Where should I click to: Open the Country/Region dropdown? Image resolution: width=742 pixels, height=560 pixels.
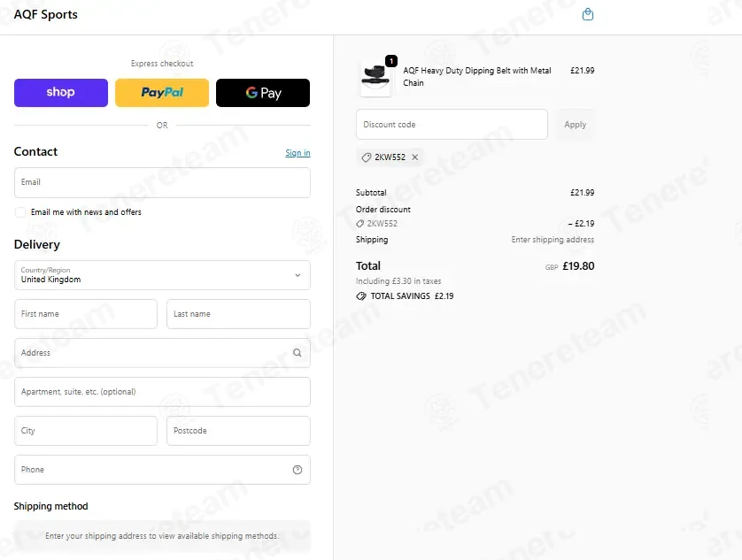(162, 275)
